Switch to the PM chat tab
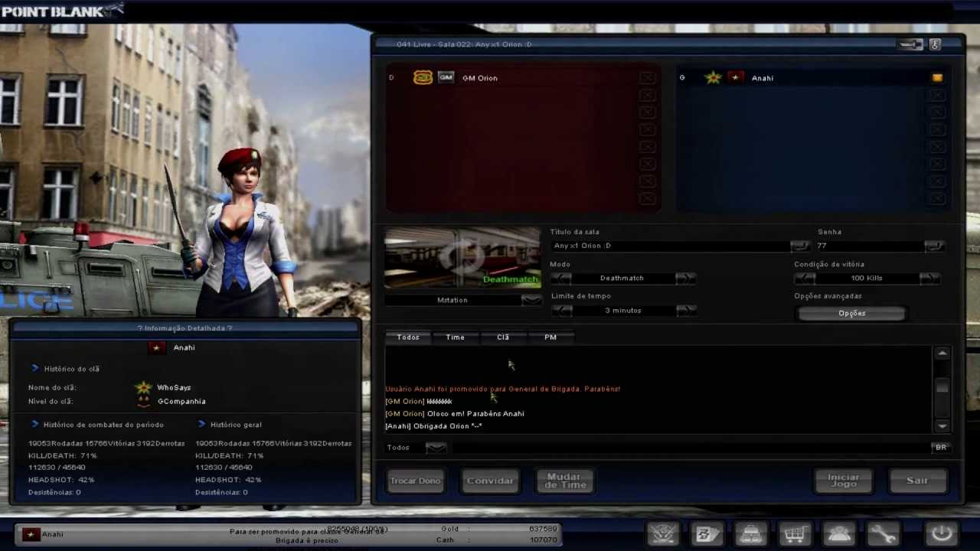Screen dimensions: 980x551 pos(550,337)
